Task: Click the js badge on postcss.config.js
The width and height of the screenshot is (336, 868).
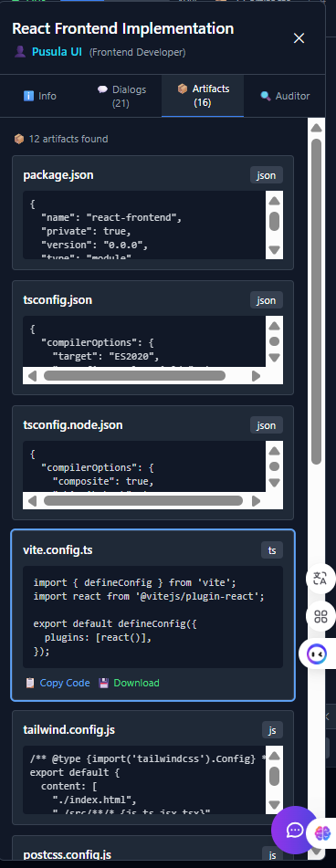Action: tap(272, 854)
